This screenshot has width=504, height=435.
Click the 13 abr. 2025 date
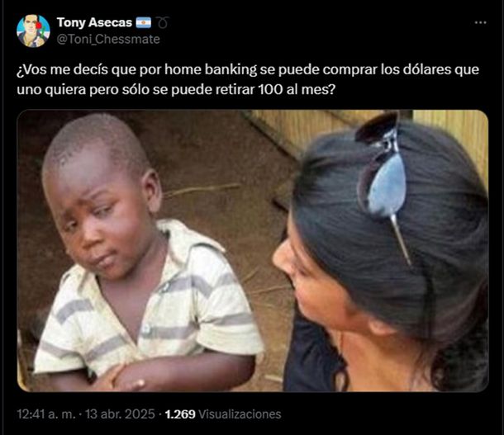[120, 414]
